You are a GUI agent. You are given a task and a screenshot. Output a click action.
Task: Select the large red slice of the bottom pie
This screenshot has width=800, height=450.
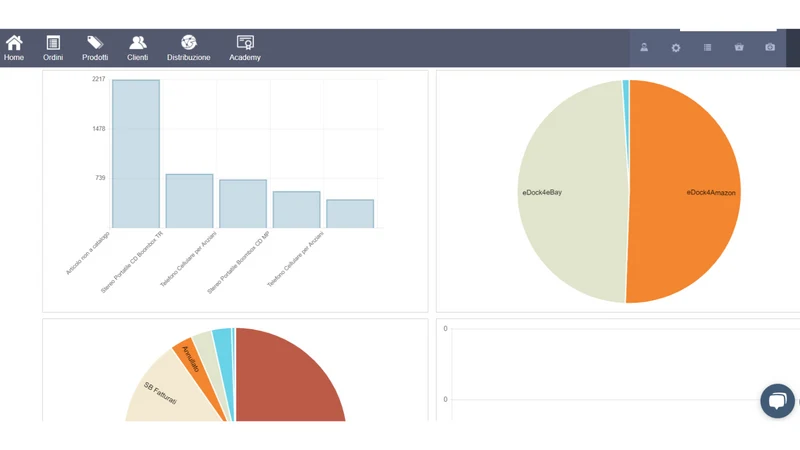point(286,378)
